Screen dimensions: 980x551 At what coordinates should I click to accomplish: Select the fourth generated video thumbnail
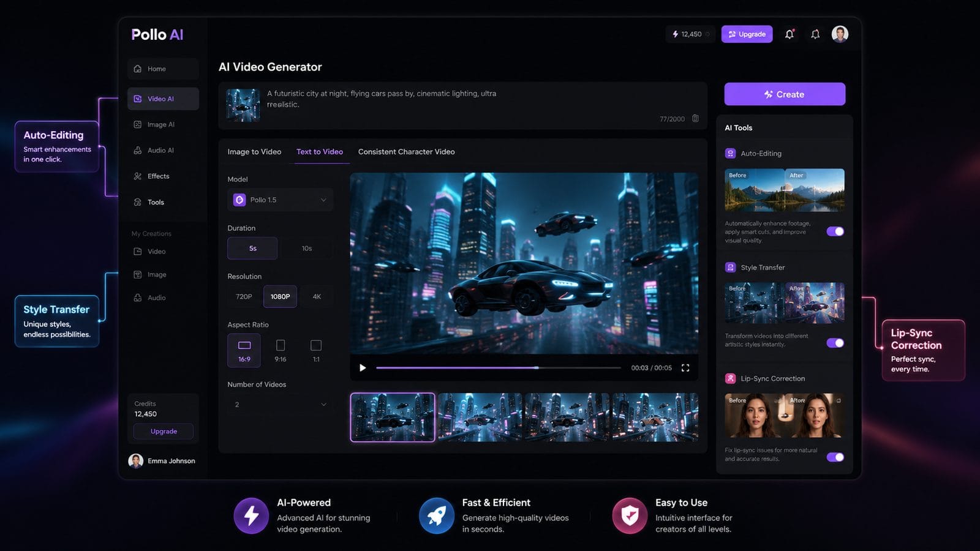pyautogui.click(x=655, y=418)
